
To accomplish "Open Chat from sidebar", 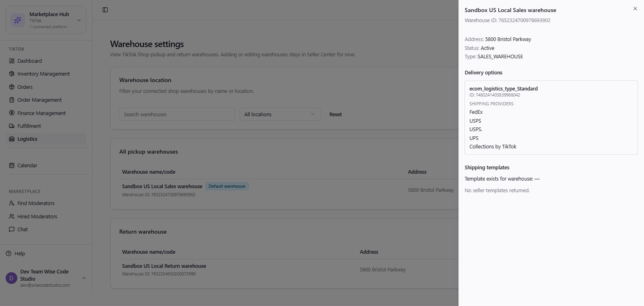I will (46, 229).
